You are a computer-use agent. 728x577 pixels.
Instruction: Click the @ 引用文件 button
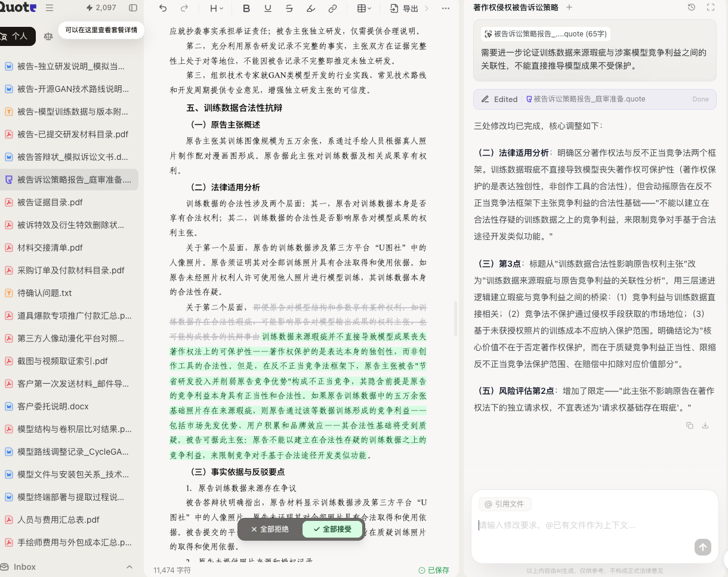click(x=505, y=504)
